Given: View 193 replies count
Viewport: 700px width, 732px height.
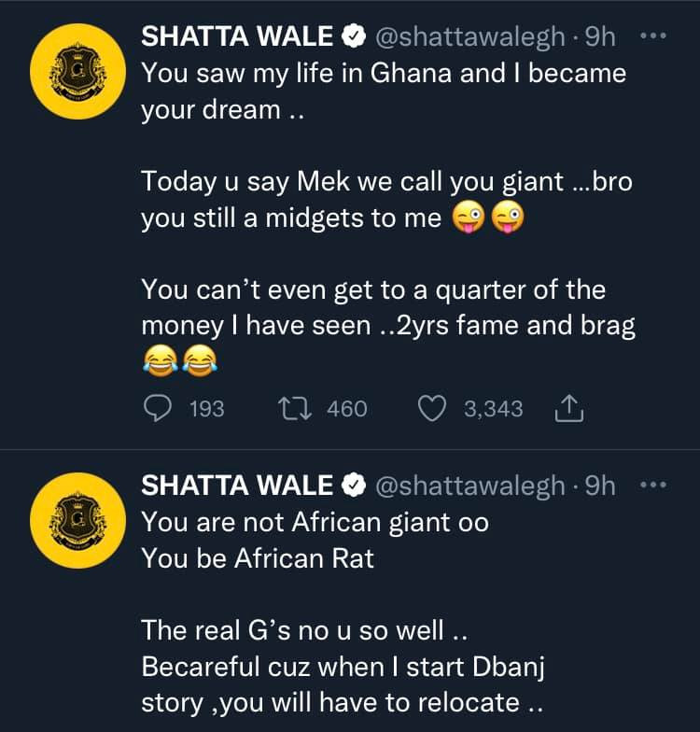Looking at the screenshot, I should coord(207,409).
